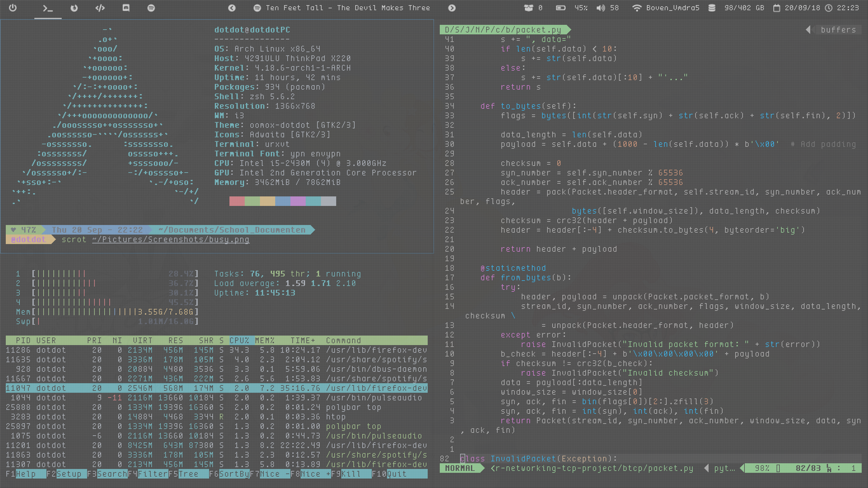The width and height of the screenshot is (868, 488).
Task: Click the volume speaker icon
Action: [x=601, y=8]
